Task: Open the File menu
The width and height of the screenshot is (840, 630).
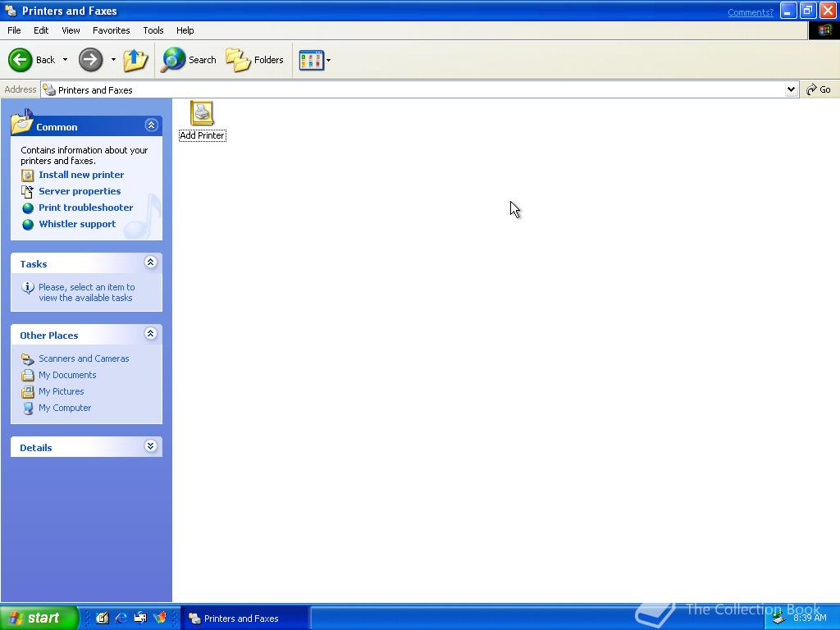Action: 14,30
